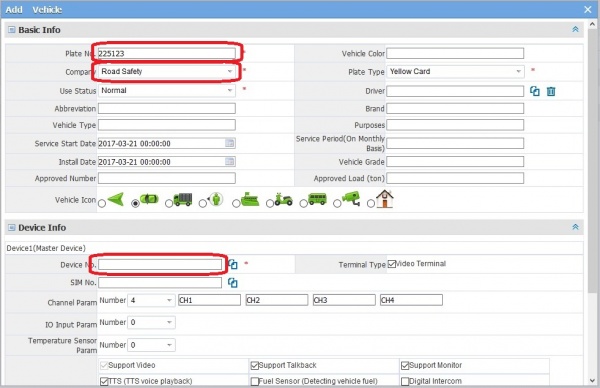Enable the Fuel Sensor checkbox
The image size is (600, 388).
point(254,381)
